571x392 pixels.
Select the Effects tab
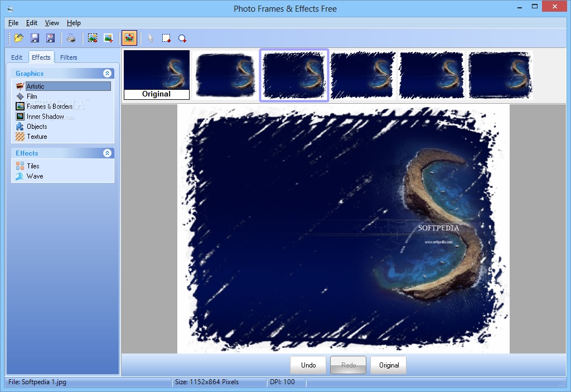(x=41, y=57)
